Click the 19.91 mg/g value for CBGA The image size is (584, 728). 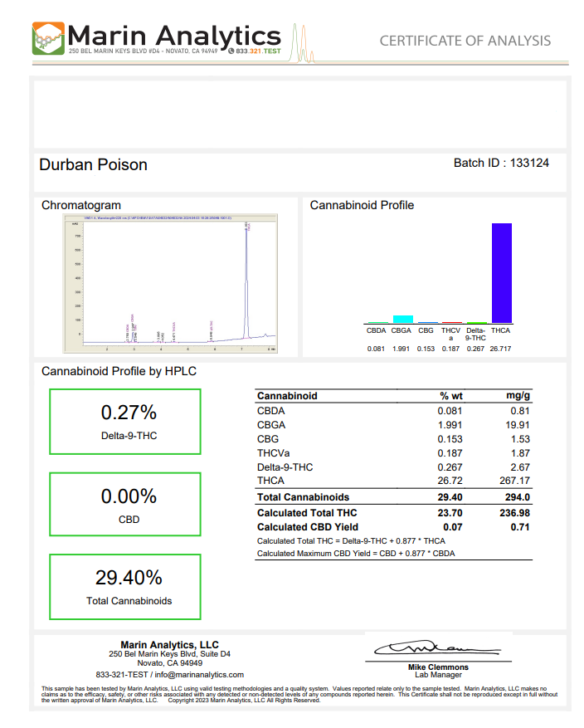pyautogui.click(x=517, y=425)
